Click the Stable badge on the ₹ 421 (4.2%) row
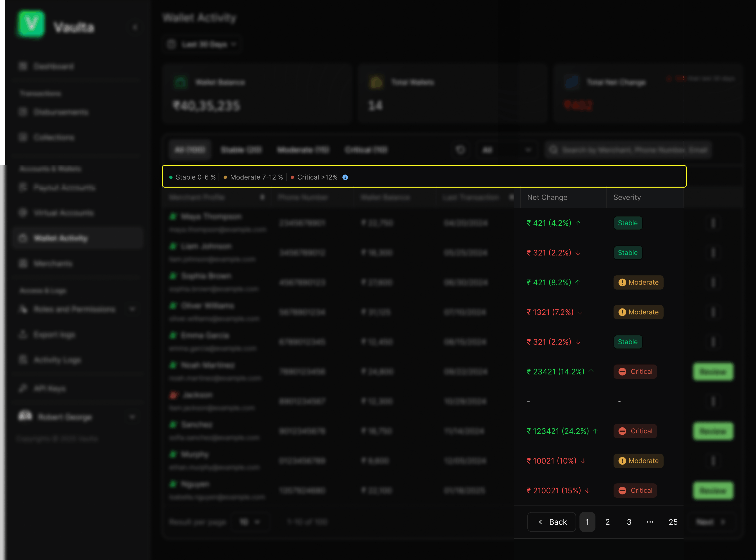 pyautogui.click(x=628, y=223)
